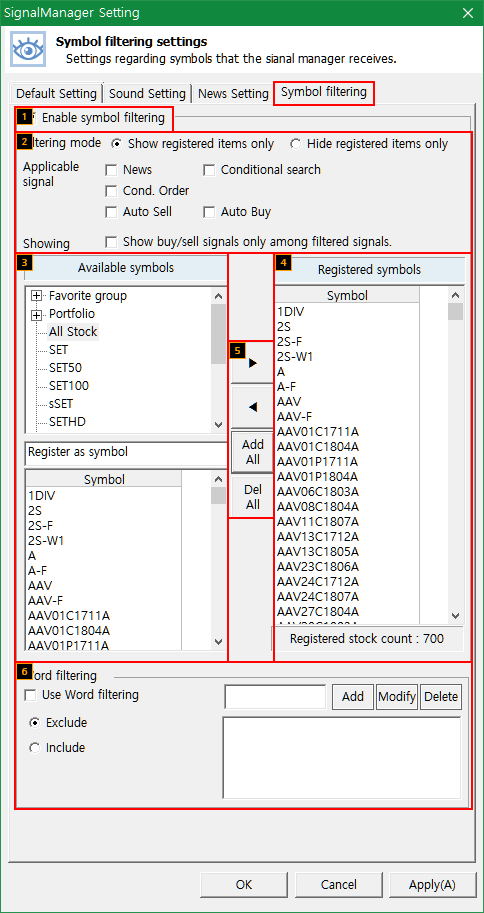Click the lower symbol list scroll-down arrow
484x913 pixels.
(x=218, y=642)
